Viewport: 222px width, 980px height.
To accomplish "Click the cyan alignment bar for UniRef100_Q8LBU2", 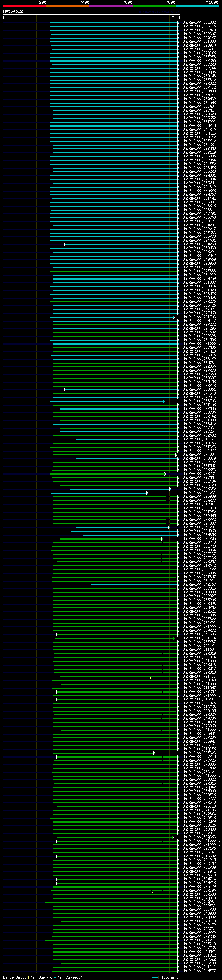I will pos(114,23).
